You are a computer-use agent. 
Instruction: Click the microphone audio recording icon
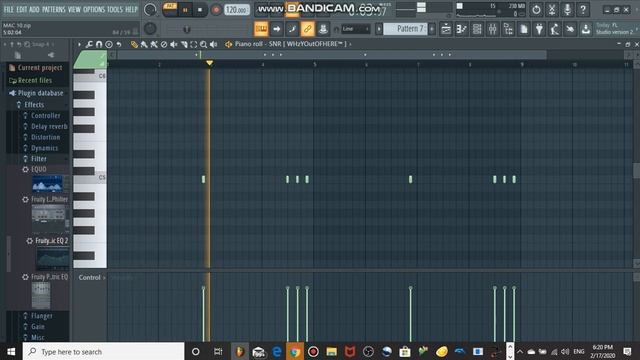coord(567,9)
